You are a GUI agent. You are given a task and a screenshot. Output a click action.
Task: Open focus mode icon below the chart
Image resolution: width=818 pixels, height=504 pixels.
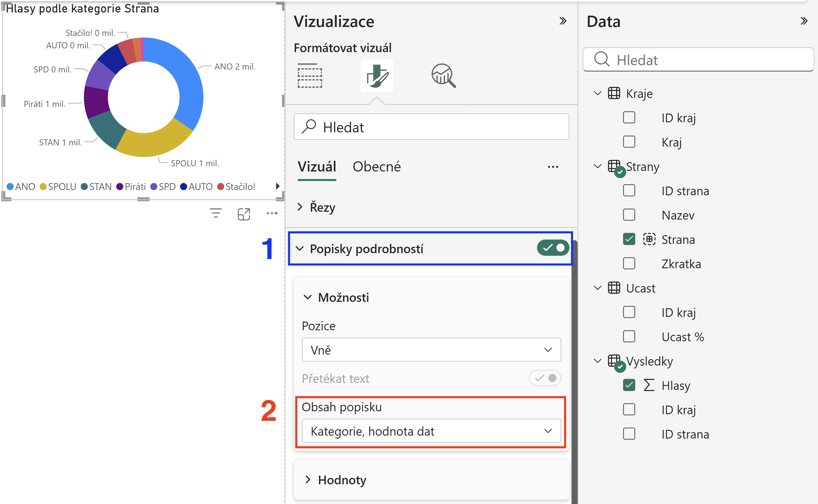[244, 214]
